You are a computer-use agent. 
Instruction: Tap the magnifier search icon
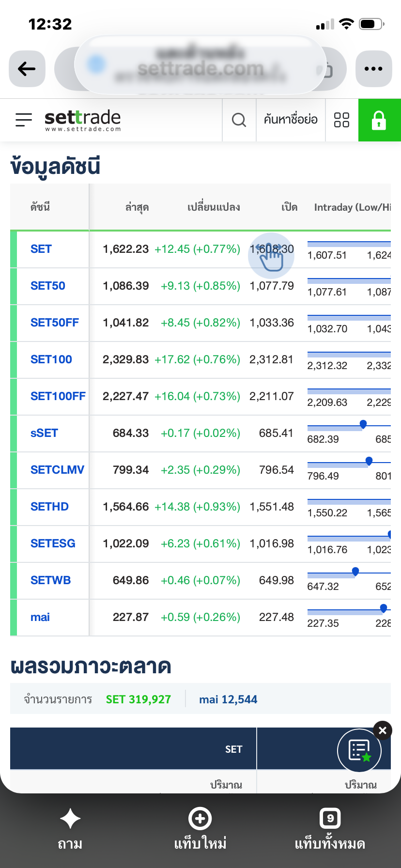239,120
